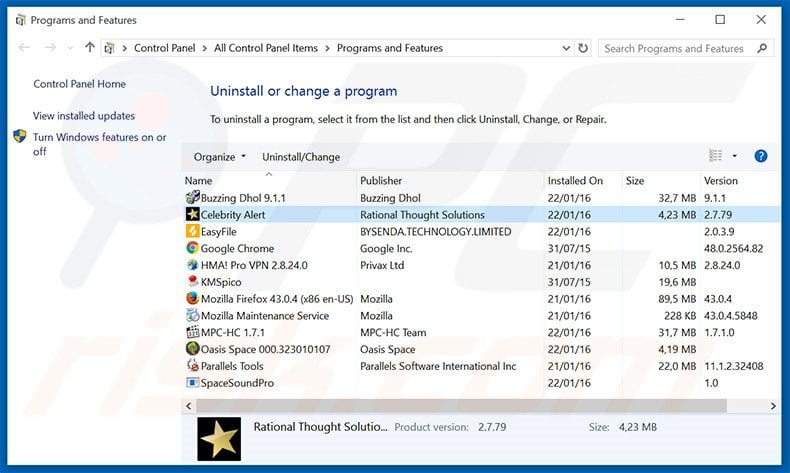Select the Google Chrome program name

click(237, 248)
